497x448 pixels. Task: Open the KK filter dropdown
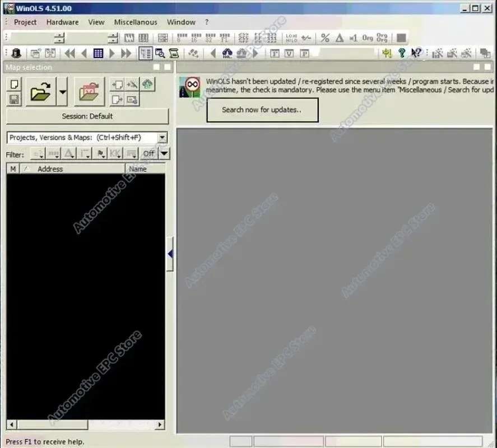[115, 153]
